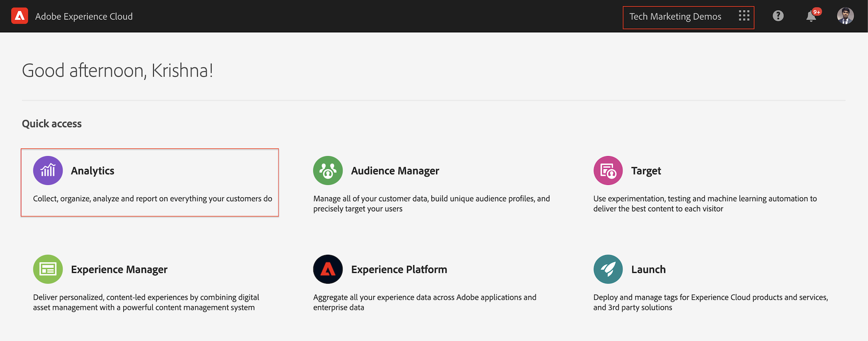This screenshot has width=868, height=341.
Task: Open the Analytics title link
Action: point(92,171)
